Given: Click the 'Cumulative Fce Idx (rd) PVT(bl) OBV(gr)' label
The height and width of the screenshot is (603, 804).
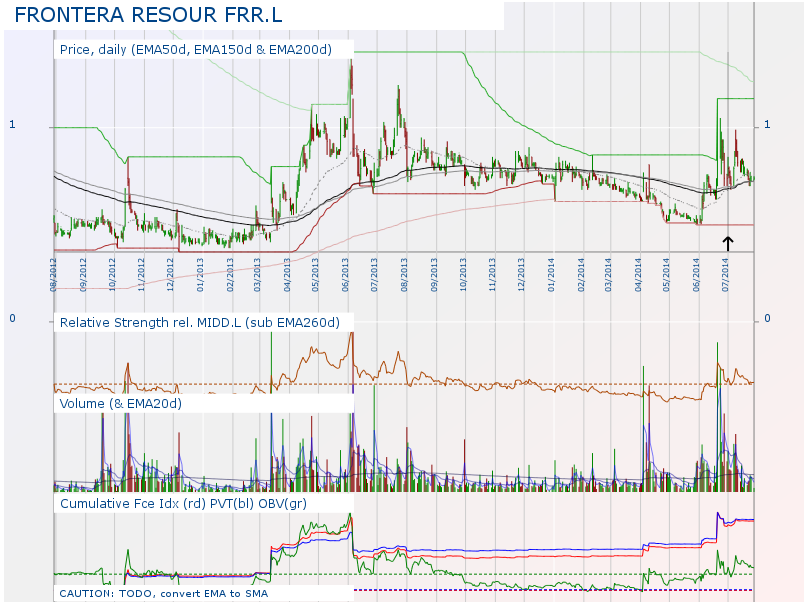Looking at the screenshot, I should [x=184, y=504].
